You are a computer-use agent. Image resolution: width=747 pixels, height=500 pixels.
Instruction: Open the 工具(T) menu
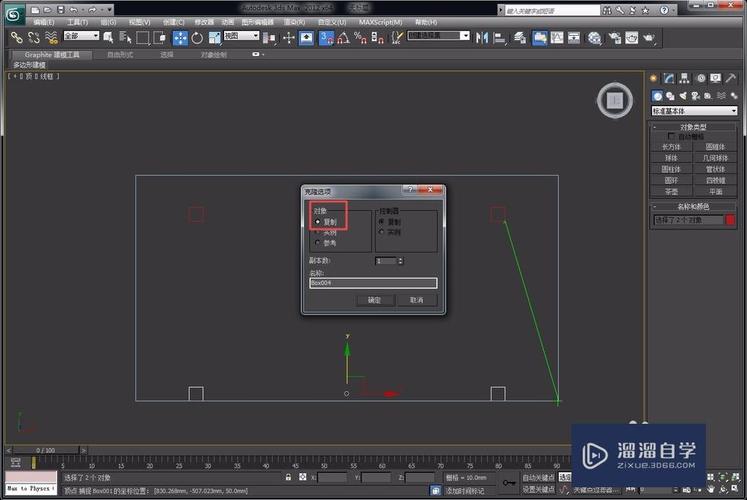[x=77, y=22]
